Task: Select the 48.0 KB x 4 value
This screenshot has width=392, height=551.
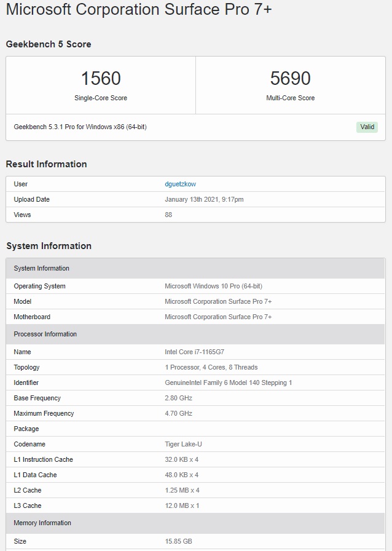Action: [182, 475]
